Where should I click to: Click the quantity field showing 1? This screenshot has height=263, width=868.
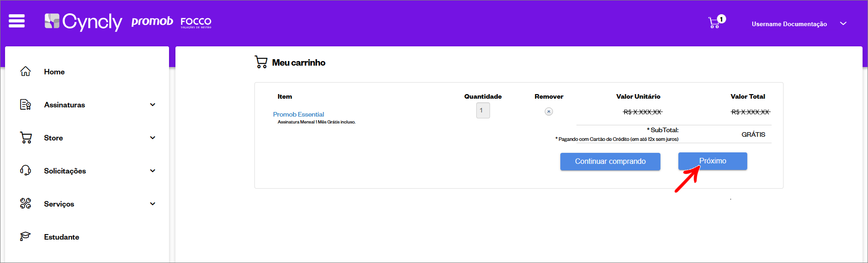pyautogui.click(x=483, y=110)
